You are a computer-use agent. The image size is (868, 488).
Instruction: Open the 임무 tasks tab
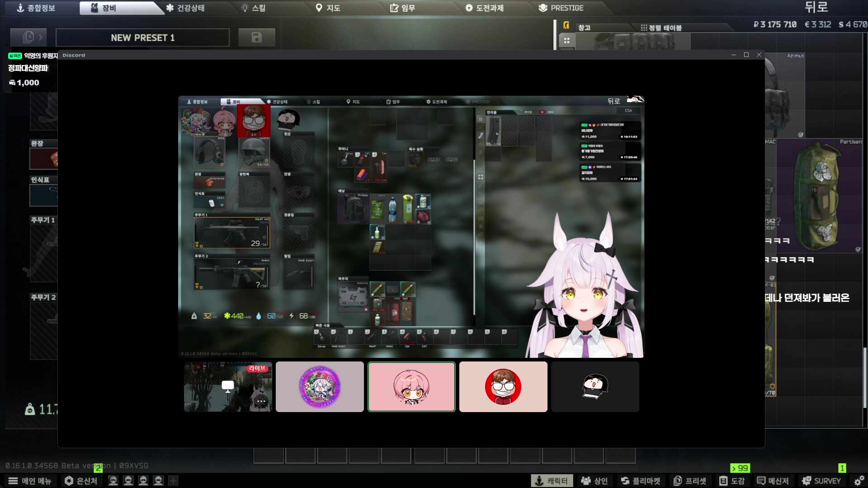click(402, 8)
